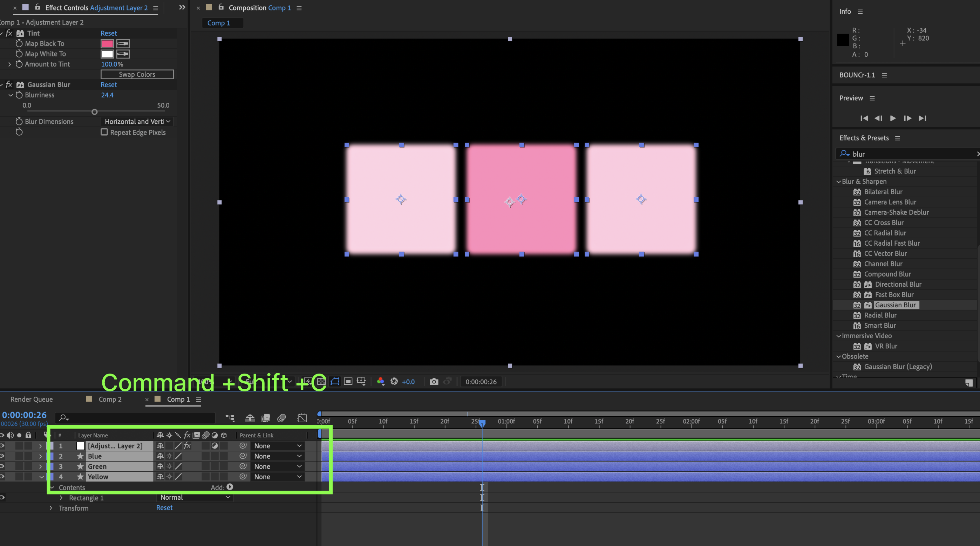This screenshot has height=546, width=980.
Task: Open the Render Queue tab
Action: 32,399
